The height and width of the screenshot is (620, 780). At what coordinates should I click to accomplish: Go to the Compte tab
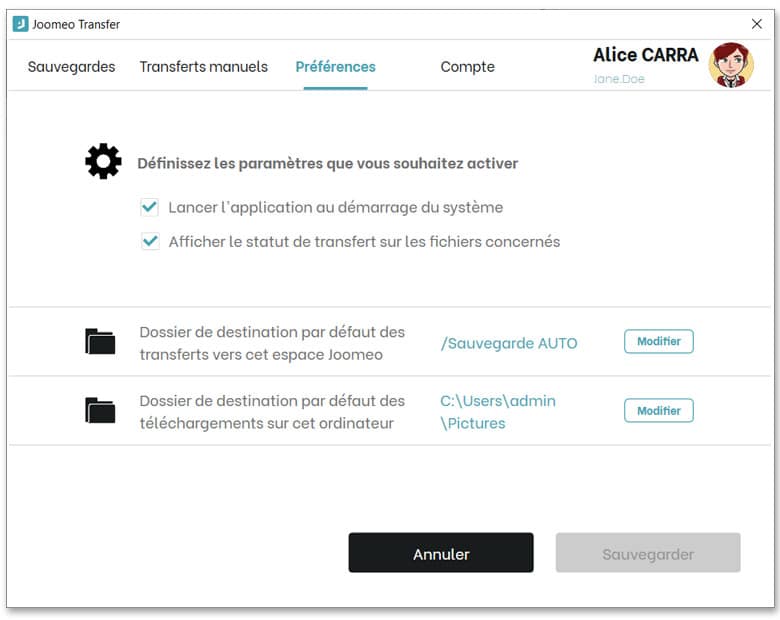tap(467, 67)
